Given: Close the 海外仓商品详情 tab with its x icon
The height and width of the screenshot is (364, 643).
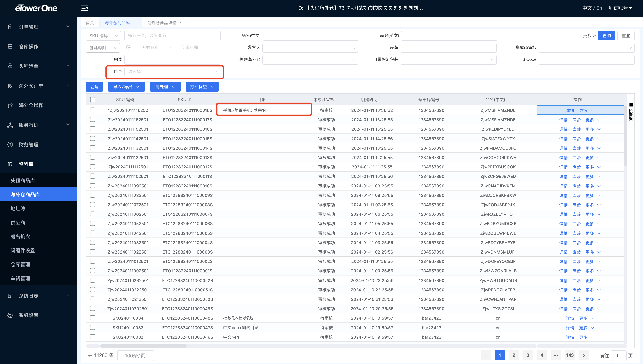Looking at the screenshot, I should (x=181, y=23).
